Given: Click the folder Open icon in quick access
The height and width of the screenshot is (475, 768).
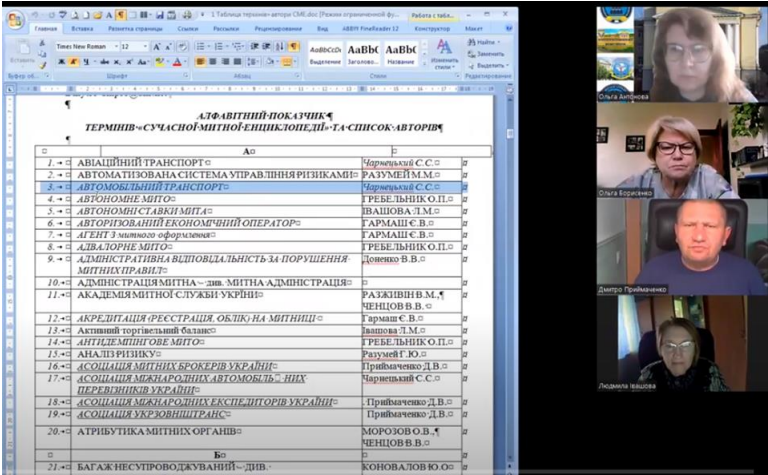Looking at the screenshot, I should coord(97,15).
